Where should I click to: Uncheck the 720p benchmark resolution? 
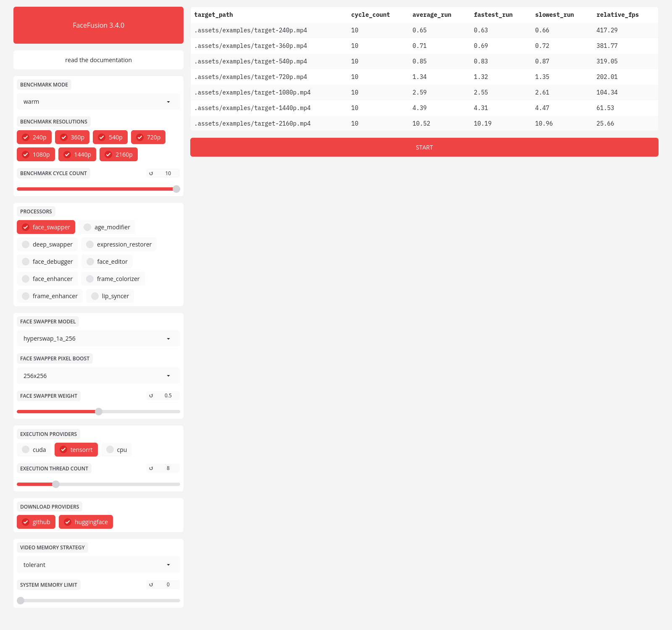click(148, 137)
